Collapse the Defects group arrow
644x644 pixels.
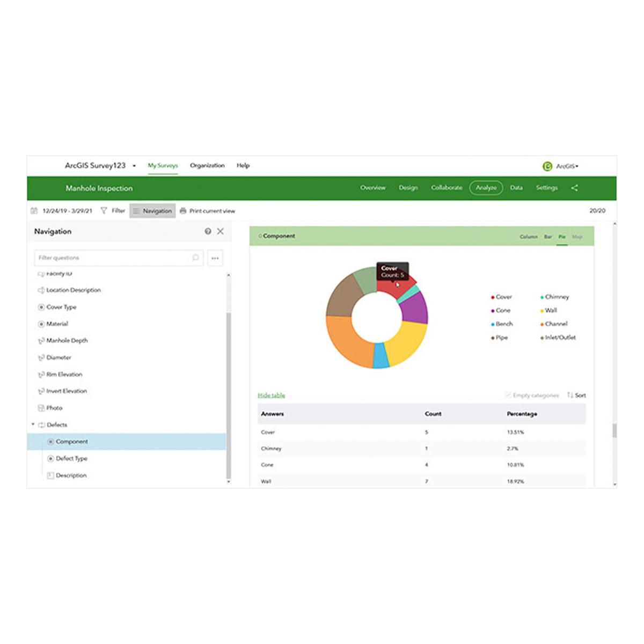point(33,425)
